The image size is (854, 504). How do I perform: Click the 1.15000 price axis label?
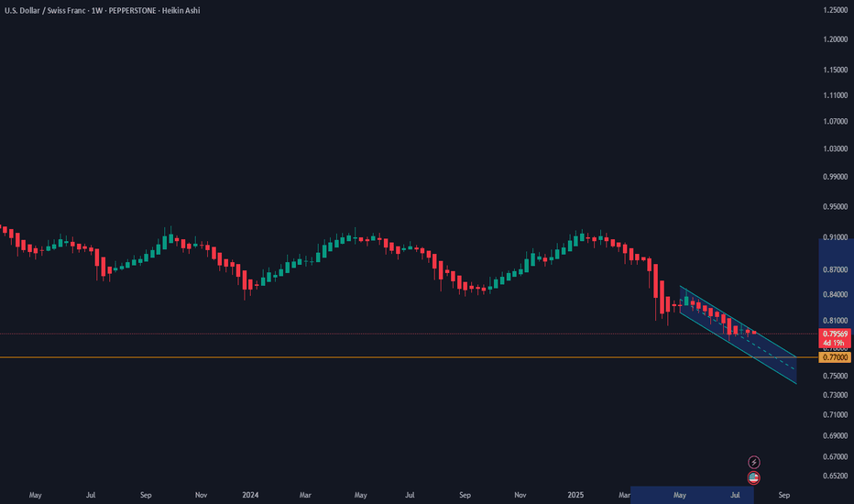835,70
